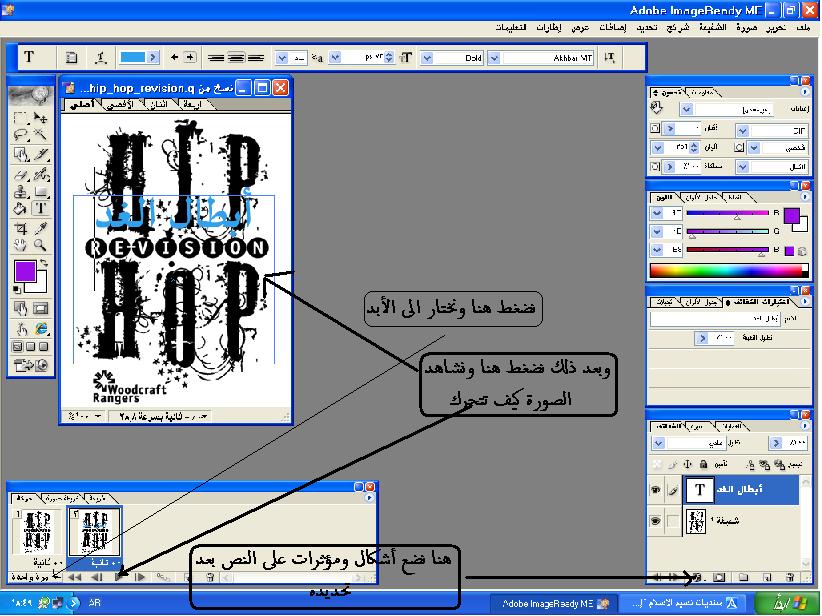Open the anti-aliasing dropdown in options bar
Viewport: 822px width, 616px height.
coord(282,58)
